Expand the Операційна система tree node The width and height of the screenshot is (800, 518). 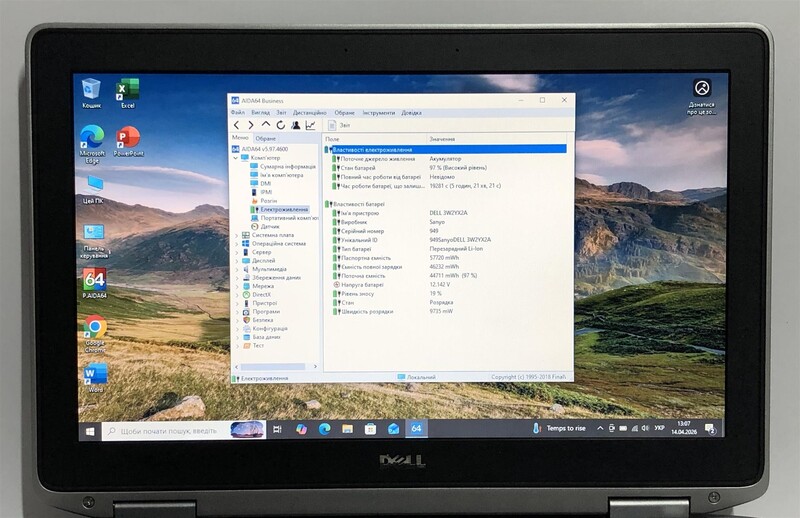pyautogui.click(x=236, y=244)
